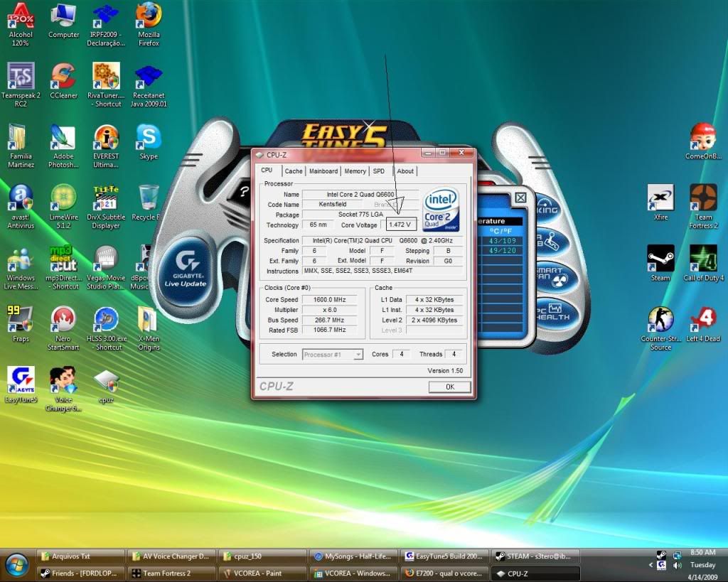Open the Familia Martinez folder

pos(21,146)
